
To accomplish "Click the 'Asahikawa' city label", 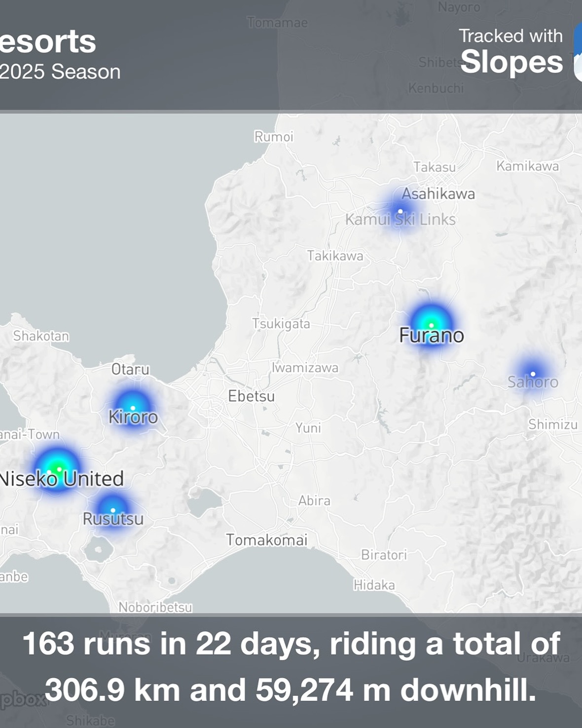I will (x=438, y=193).
